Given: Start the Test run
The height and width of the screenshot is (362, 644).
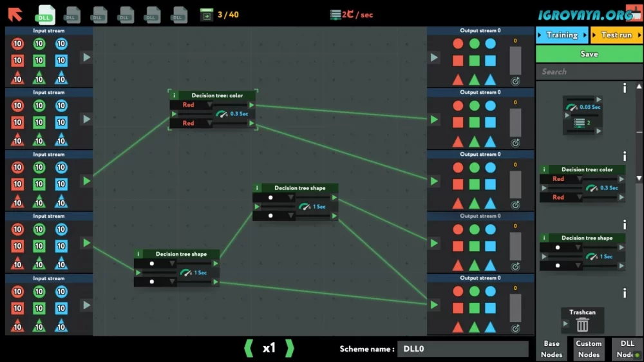Looking at the screenshot, I should point(616,35).
